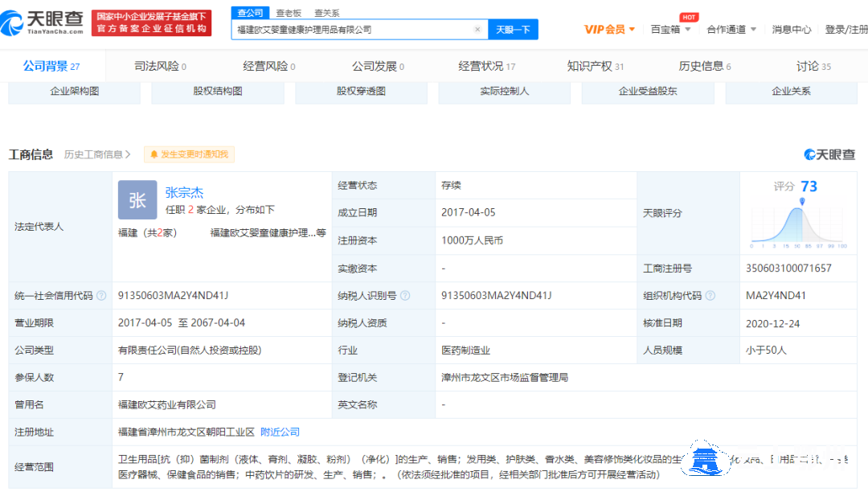This screenshot has width=868, height=492.
Task: Clear the search box with X icon
Action: [x=477, y=30]
